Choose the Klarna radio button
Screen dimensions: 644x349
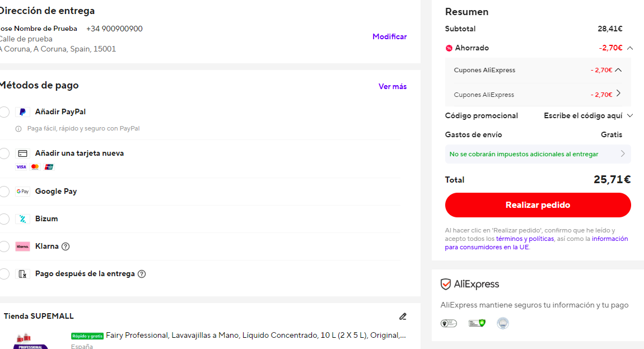pos(4,246)
